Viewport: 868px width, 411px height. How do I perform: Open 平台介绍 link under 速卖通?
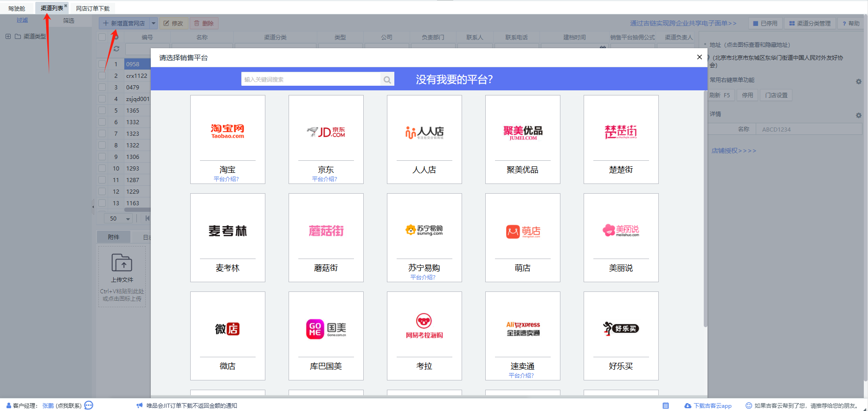tap(521, 376)
